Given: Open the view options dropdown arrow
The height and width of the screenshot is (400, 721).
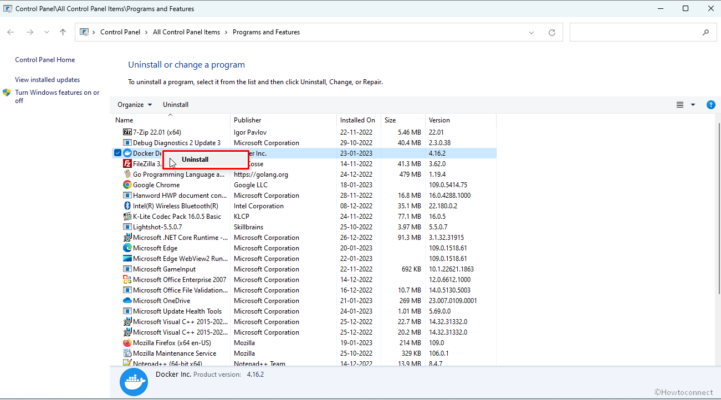Looking at the screenshot, I should (693, 105).
